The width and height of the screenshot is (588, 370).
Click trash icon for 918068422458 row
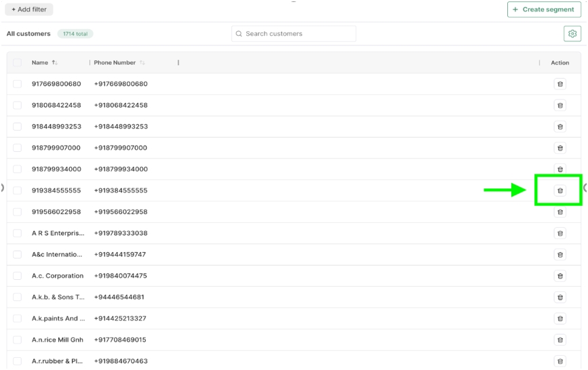560,105
